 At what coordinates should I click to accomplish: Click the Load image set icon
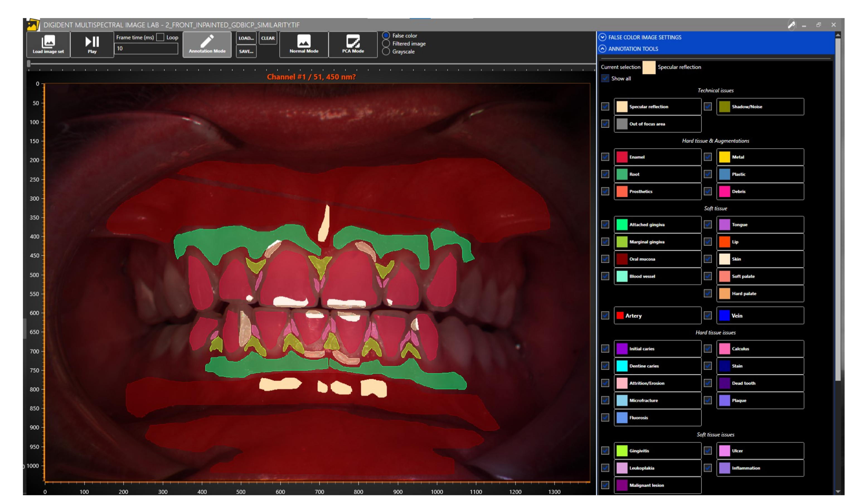click(48, 42)
